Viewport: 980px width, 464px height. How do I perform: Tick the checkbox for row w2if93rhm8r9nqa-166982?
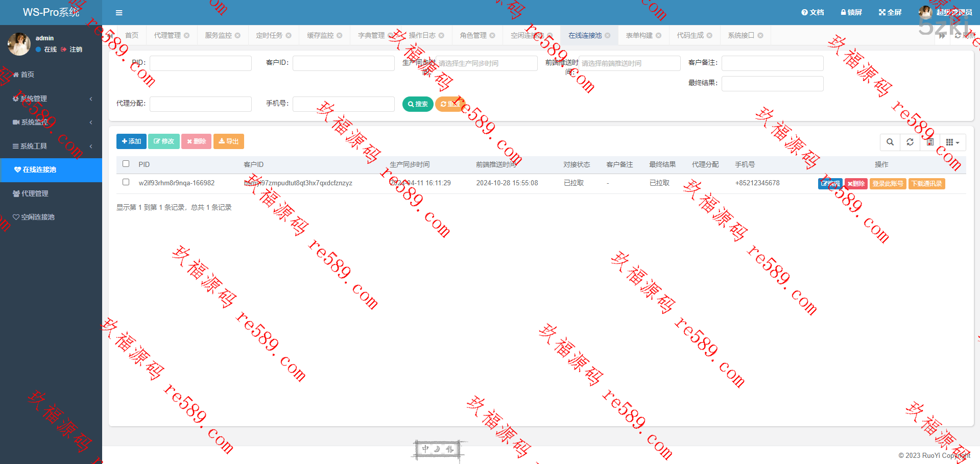tap(126, 182)
